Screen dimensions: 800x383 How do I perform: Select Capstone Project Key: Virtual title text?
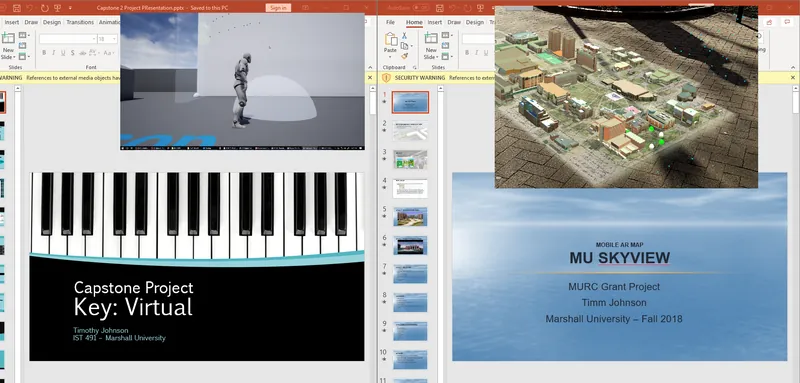133,298
